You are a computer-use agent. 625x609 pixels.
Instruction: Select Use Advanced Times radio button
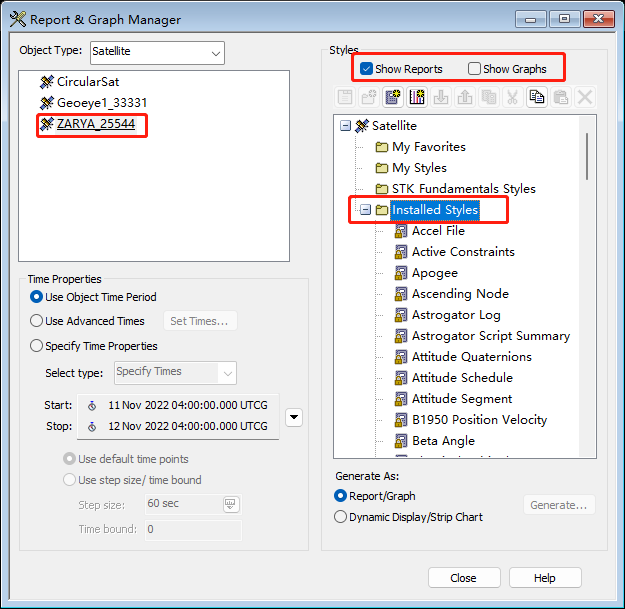click(x=37, y=321)
